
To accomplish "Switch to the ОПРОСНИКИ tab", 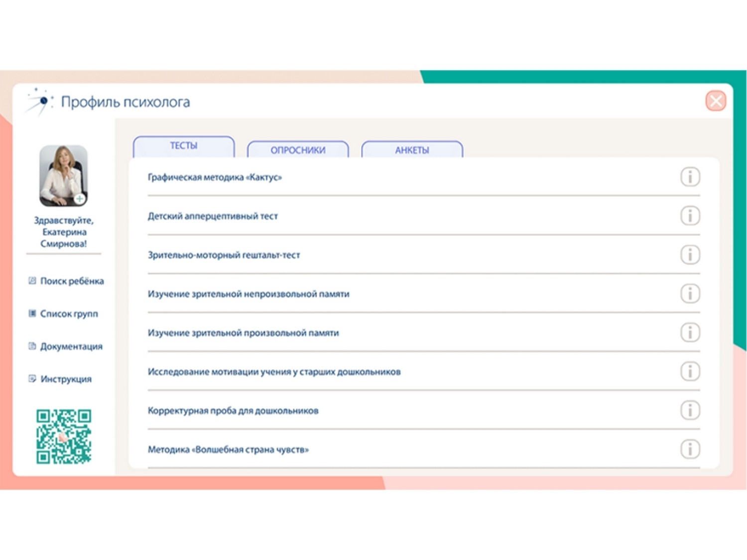I will (298, 149).
